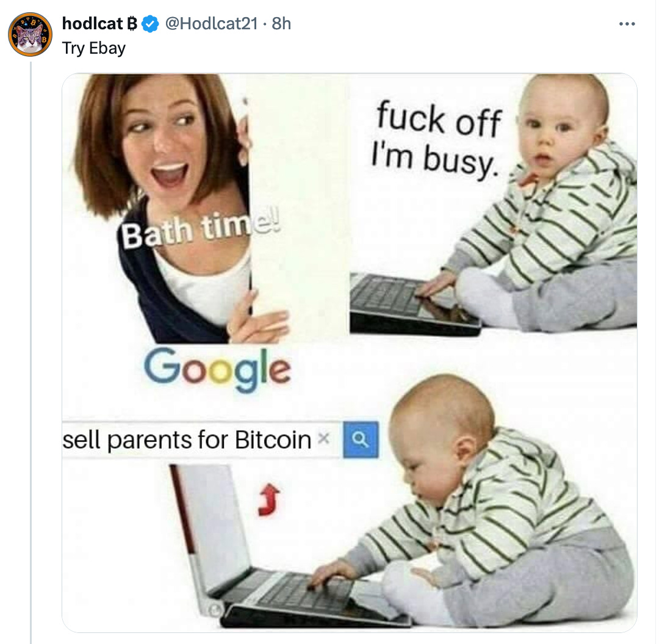
Task: Click the 'Try Ebay' tweet text
Action: 94,48
